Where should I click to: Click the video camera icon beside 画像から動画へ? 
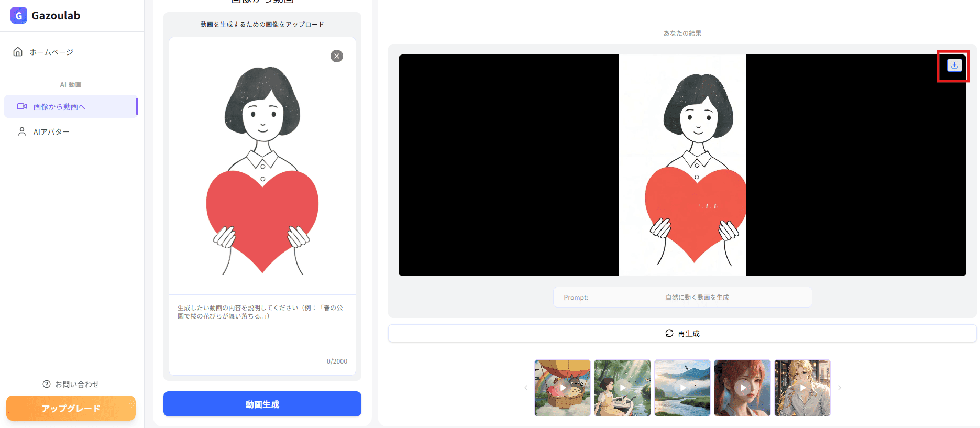(x=22, y=106)
